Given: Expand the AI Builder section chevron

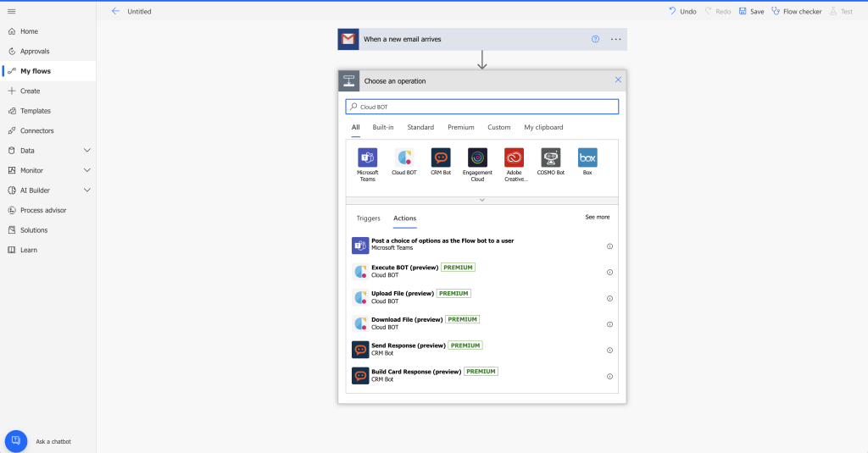Looking at the screenshot, I should [87, 191].
